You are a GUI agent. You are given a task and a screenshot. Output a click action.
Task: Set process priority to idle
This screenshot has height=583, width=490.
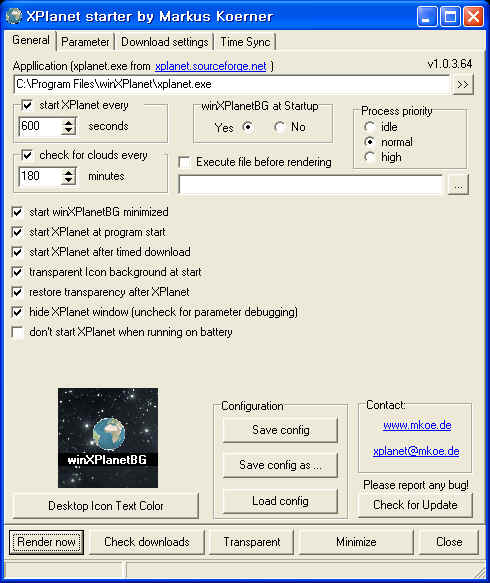tap(370, 127)
